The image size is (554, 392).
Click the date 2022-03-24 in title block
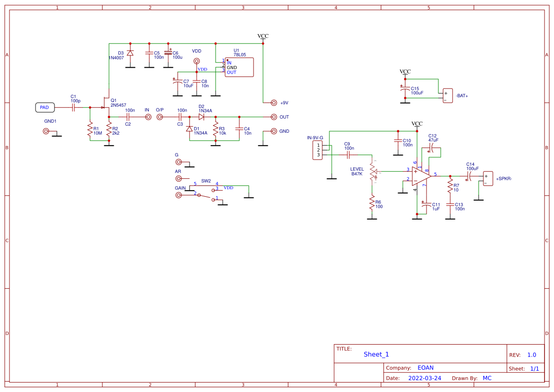point(424,378)
